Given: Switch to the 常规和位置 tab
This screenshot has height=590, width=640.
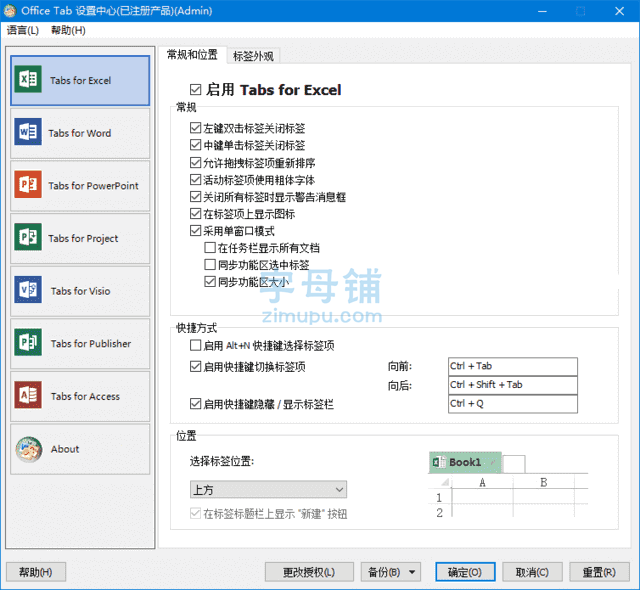Looking at the screenshot, I should 192,55.
